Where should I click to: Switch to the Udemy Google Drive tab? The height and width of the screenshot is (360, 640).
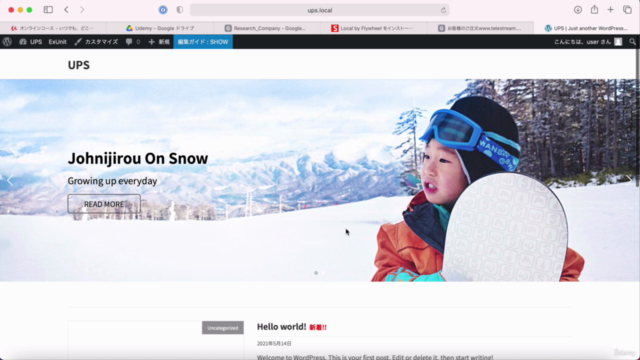[x=160, y=28]
